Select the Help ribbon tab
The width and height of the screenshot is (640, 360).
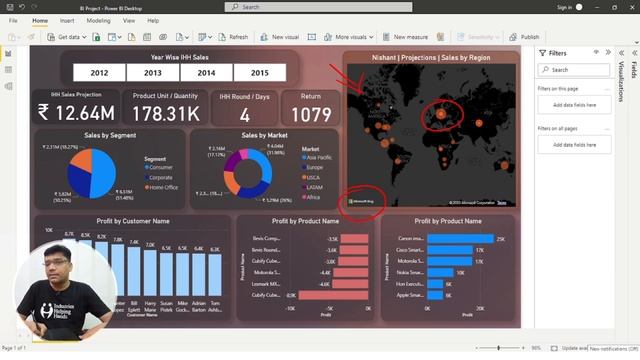[153, 20]
